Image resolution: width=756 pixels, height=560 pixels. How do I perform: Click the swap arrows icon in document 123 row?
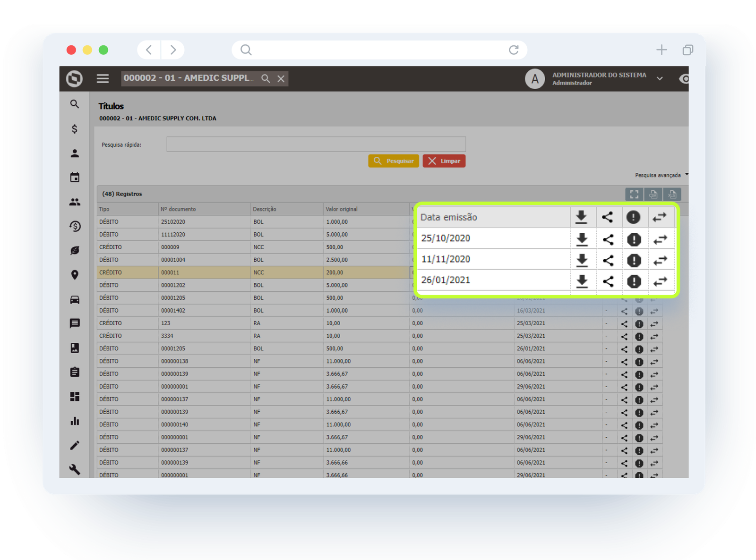click(654, 324)
